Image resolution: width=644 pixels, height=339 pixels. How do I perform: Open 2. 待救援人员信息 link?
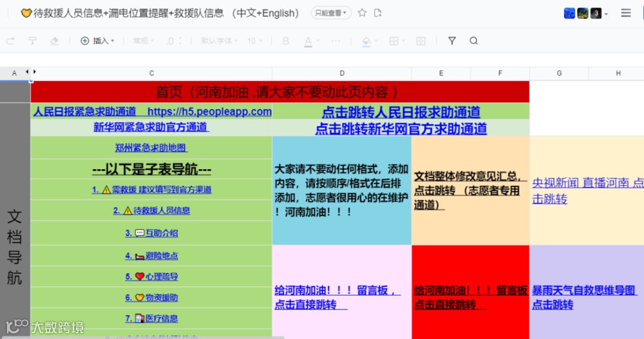pos(151,210)
